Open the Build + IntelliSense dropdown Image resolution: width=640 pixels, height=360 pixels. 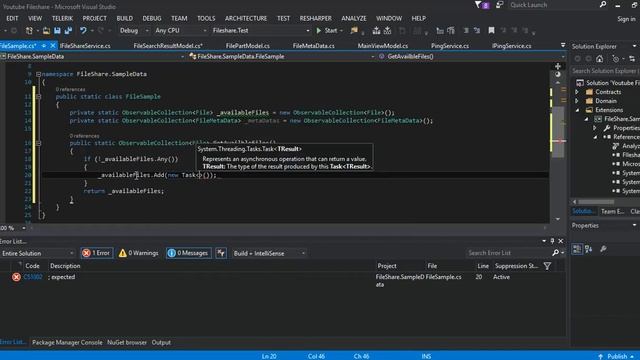[269, 253]
